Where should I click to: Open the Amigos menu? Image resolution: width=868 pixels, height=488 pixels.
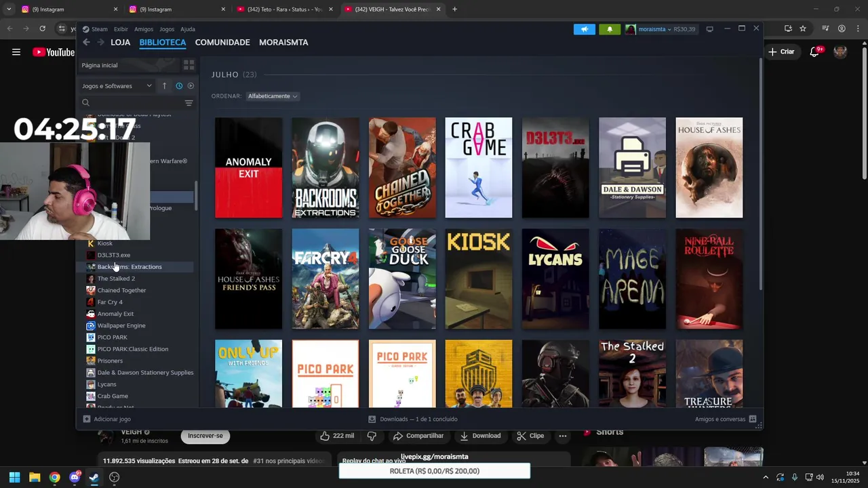[x=144, y=29]
